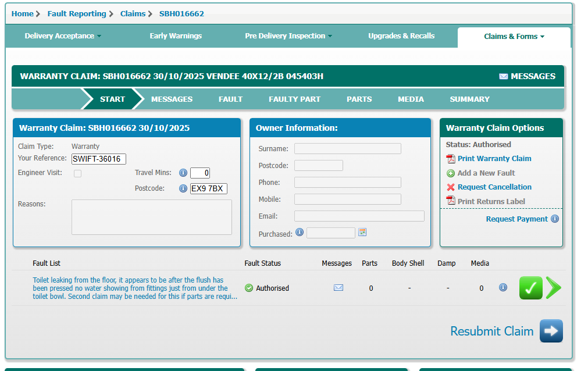Open the Upgrades & Recalls tab
The image size is (588, 371).
[x=401, y=36]
